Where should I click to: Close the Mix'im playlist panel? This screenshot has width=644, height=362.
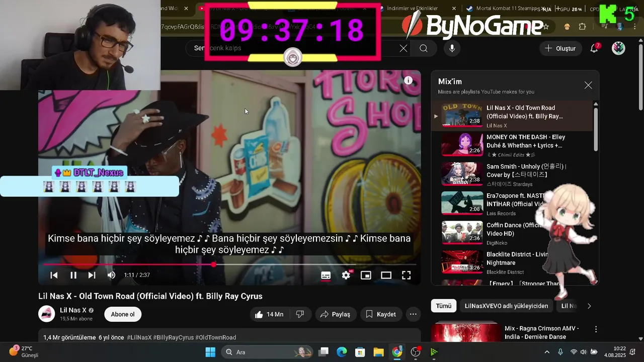pyautogui.click(x=588, y=85)
